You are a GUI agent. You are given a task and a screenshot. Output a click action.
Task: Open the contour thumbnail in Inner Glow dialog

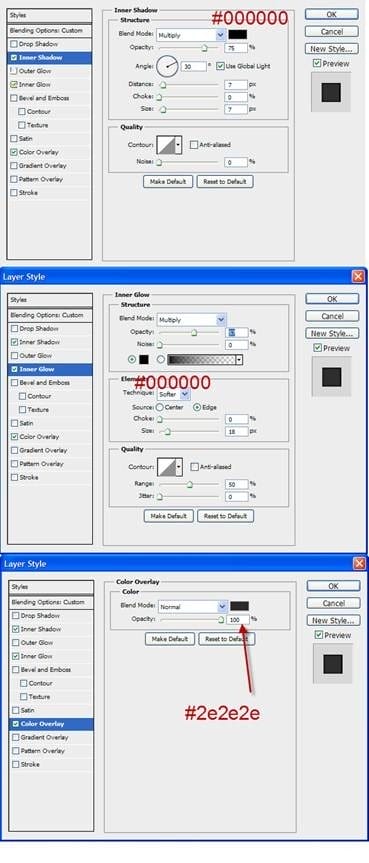(x=166, y=467)
